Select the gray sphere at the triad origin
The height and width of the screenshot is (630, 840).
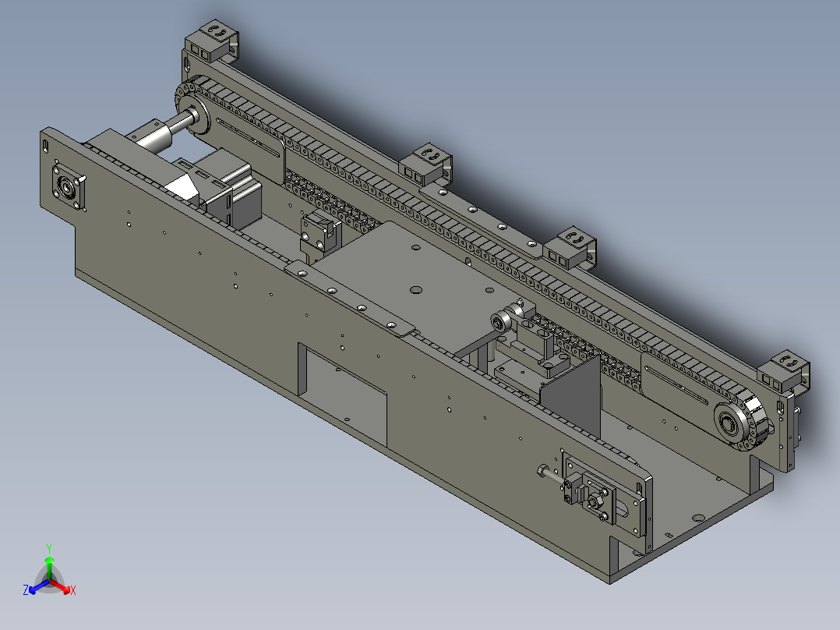tap(51, 579)
